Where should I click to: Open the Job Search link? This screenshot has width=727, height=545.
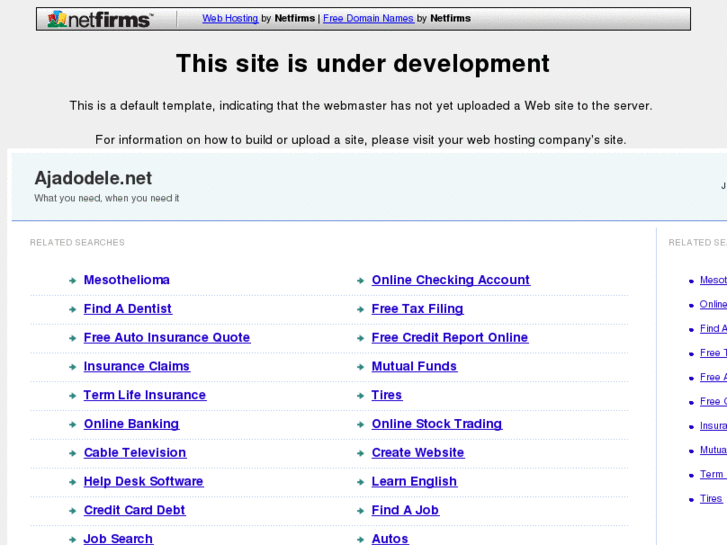coord(118,539)
